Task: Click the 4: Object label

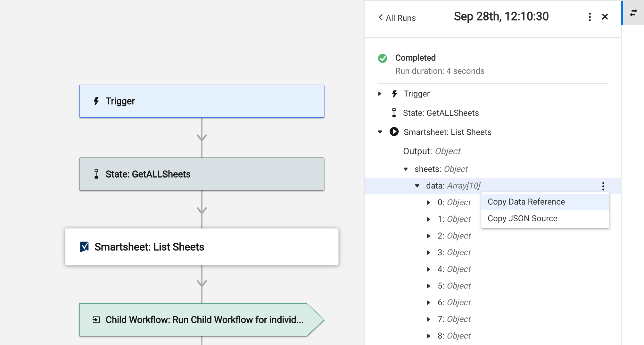Action: tap(454, 269)
